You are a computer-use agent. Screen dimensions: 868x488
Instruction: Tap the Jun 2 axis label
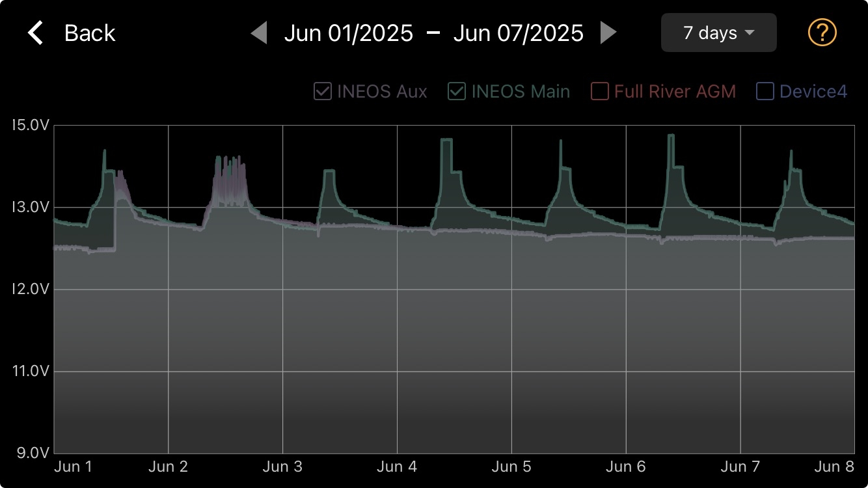[x=168, y=467]
